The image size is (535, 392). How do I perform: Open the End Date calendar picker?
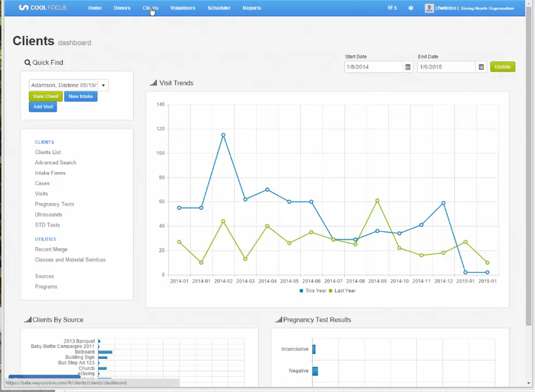[x=481, y=67]
